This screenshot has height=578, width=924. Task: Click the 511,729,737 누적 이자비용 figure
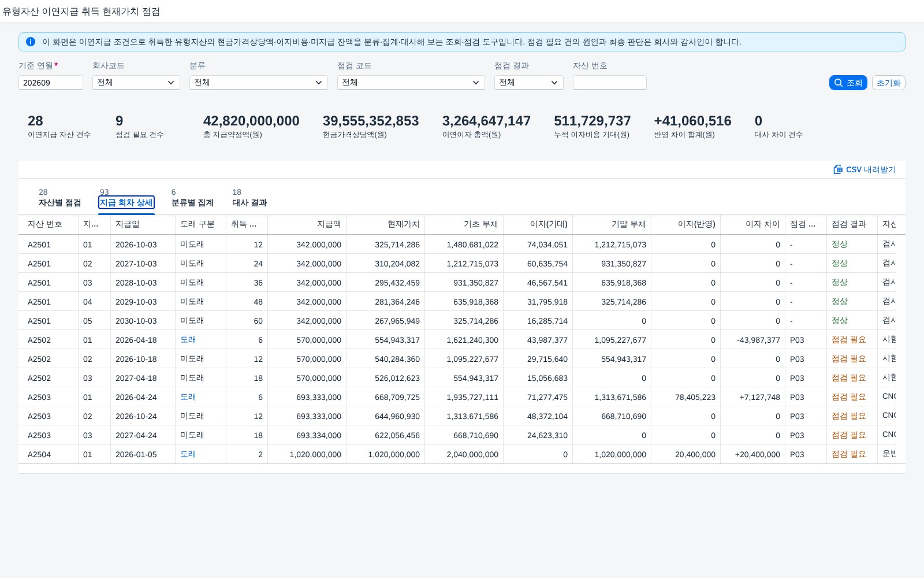pyautogui.click(x=592, y=121)
